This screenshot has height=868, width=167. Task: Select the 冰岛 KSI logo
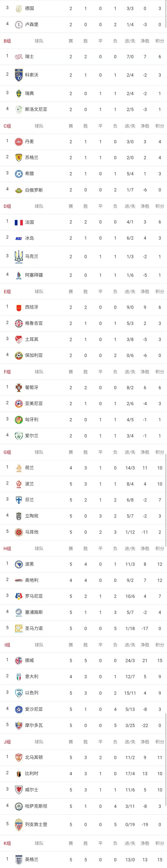click(x=19, y=238)
